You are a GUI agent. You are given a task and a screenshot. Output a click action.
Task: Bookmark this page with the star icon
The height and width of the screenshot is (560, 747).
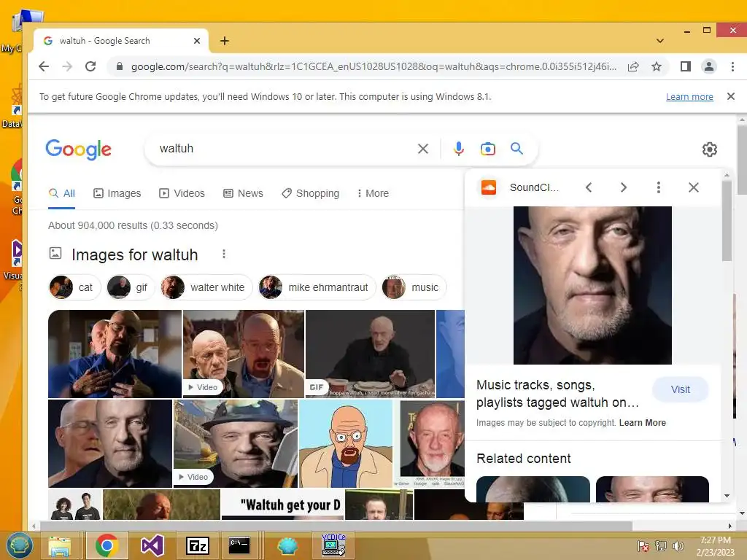coord(657,66)
